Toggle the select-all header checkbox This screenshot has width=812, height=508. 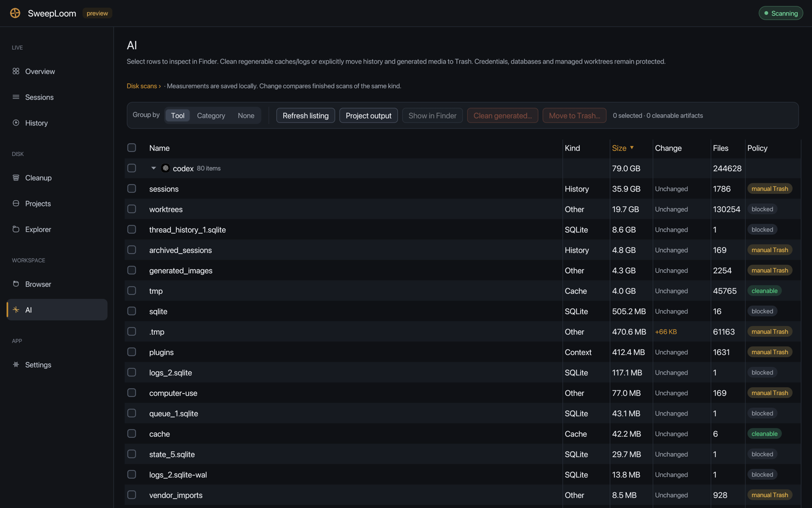131,148
